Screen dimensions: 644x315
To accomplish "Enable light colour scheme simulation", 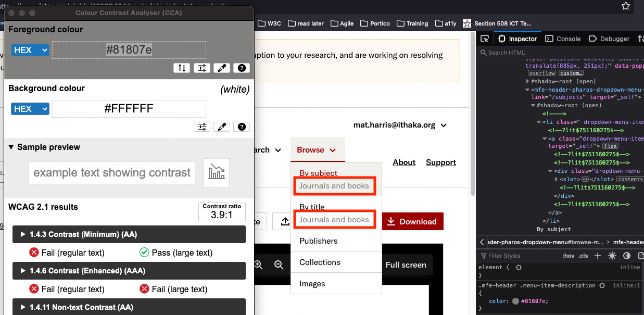I will [612, 256].
